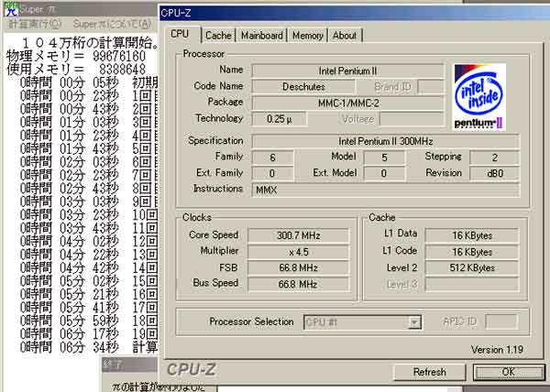Click the Stepping value 2
The height and width of the screenshot is (392, 550).
(x=495, y=158)
